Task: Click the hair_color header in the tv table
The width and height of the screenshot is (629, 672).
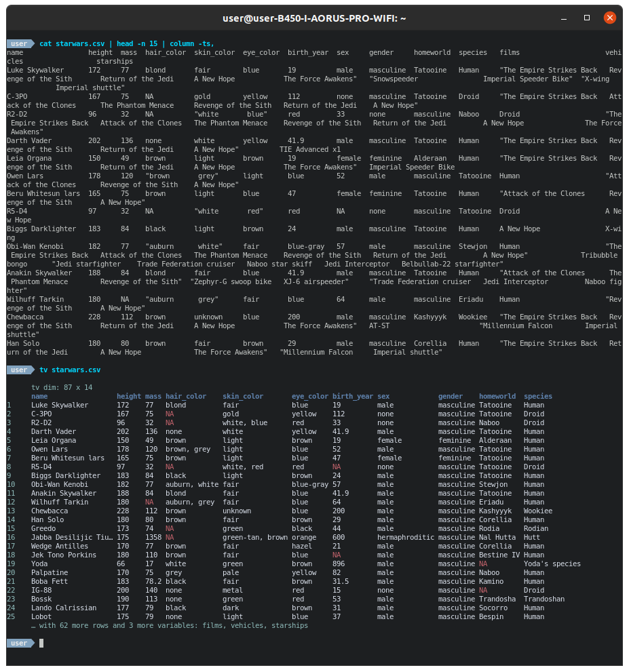Action: tap(185, 396)
